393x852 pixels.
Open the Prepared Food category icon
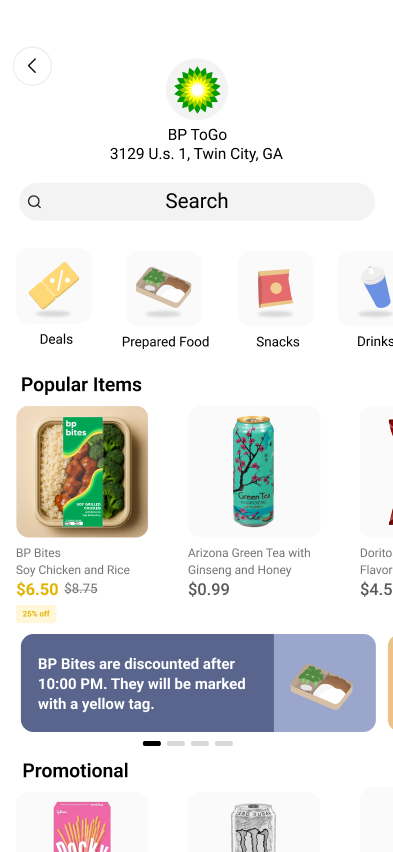pos(164,288)
